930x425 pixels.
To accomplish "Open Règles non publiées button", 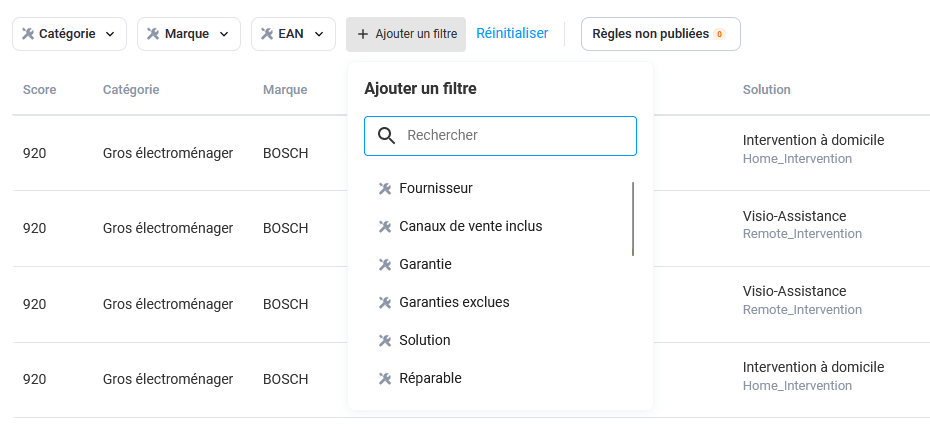I will (x=660, y=34).
